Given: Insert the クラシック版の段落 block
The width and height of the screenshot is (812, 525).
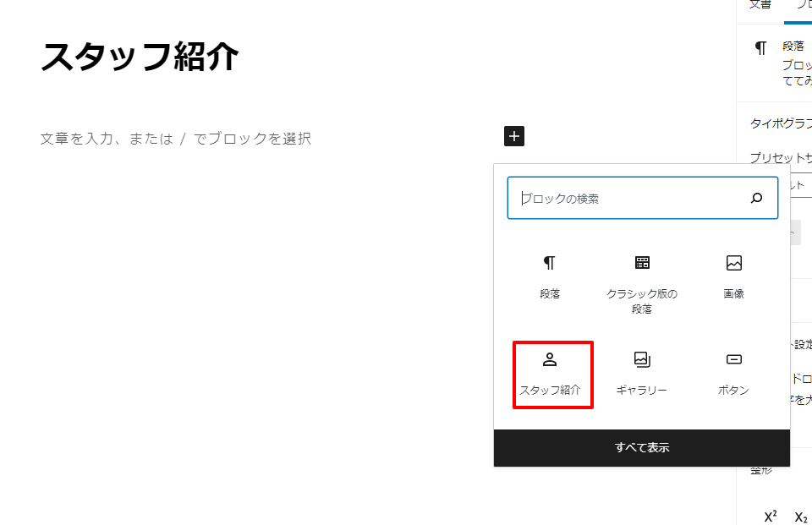Looking at the screenshot, I should tap(642, 283).
